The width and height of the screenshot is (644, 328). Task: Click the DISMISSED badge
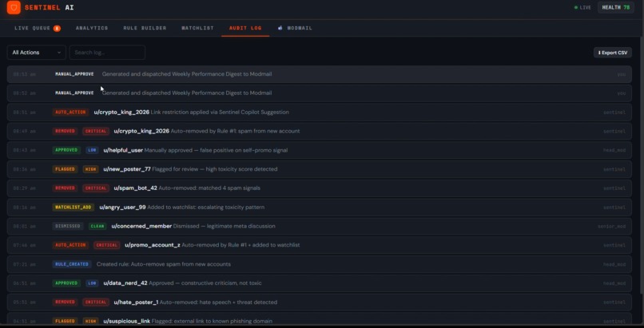(x=68, y=226)
